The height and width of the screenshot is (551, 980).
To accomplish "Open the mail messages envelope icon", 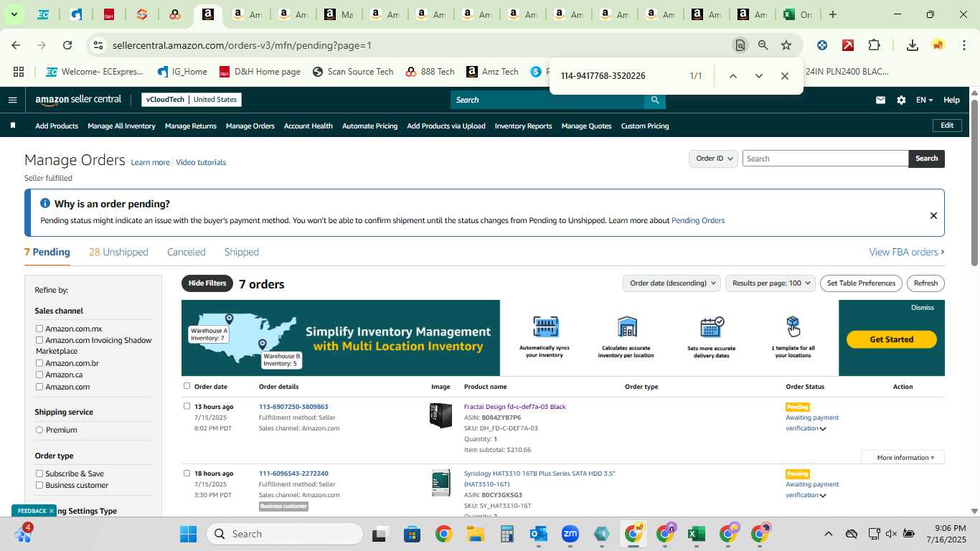I will click(880, 100).
